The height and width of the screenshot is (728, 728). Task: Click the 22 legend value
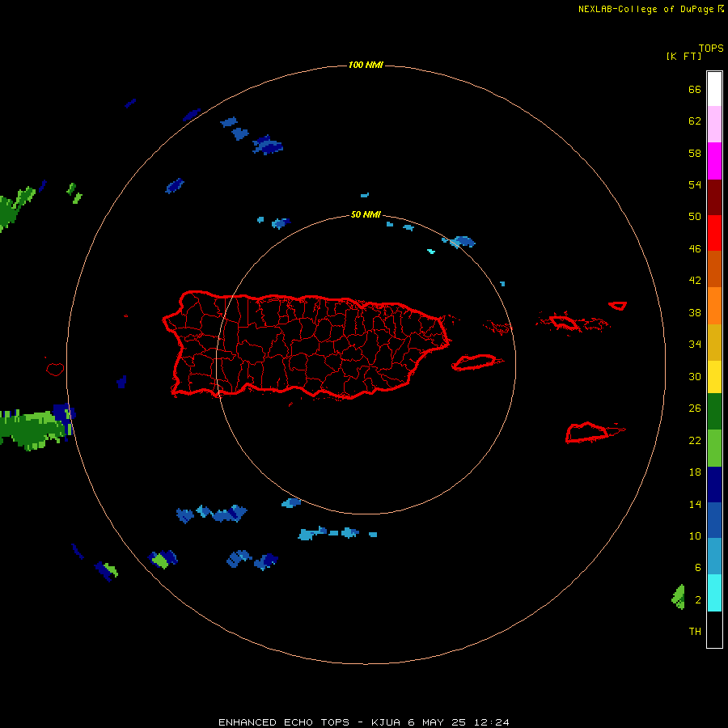click(695, 440)
